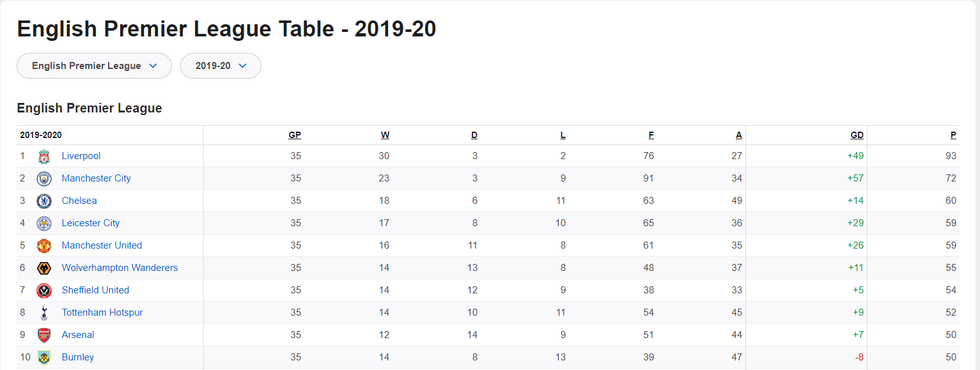
Task: Sort by GD goal difference header
Action: [x=857, y=135]
